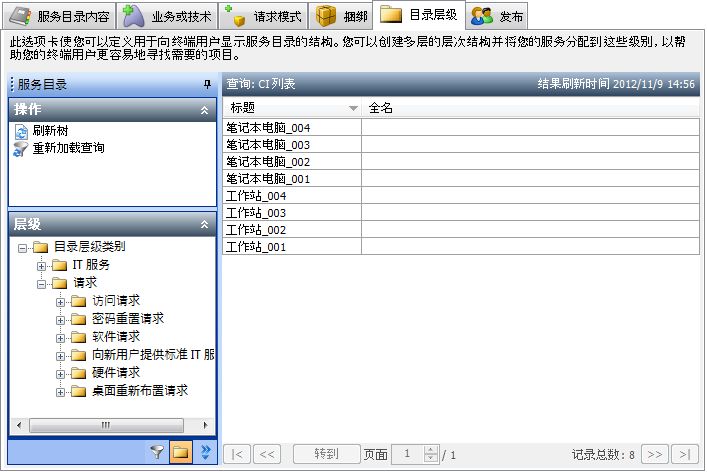Click the 重新加载查询 link
The height and width of the screenshot is (472, 707).
click(68, 148)
